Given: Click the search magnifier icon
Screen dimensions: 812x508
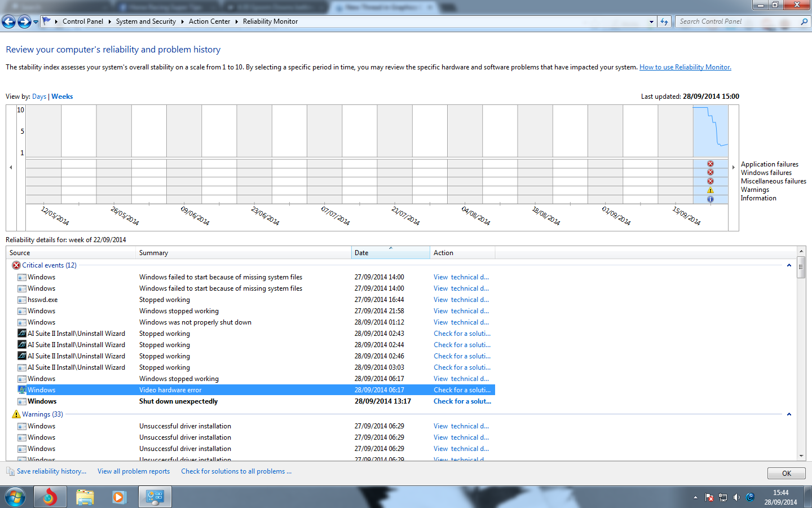Looking at the screenshot, I should point(804,21).
